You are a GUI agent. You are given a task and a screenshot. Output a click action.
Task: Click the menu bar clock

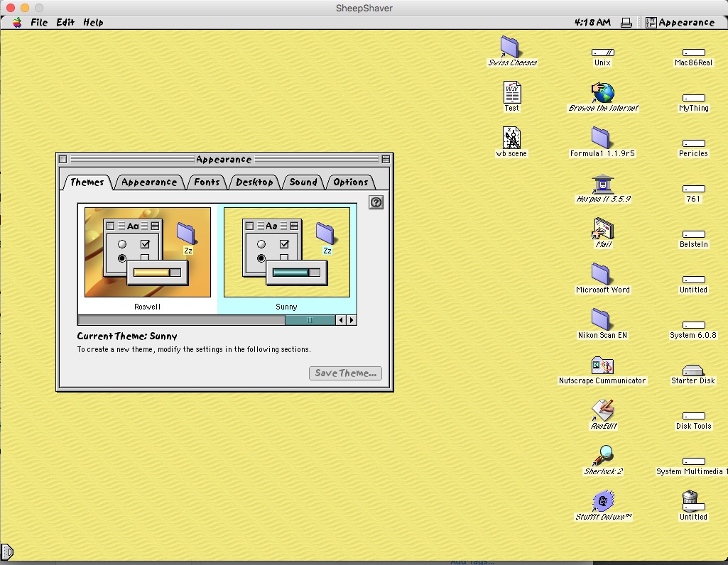[592, 22]
